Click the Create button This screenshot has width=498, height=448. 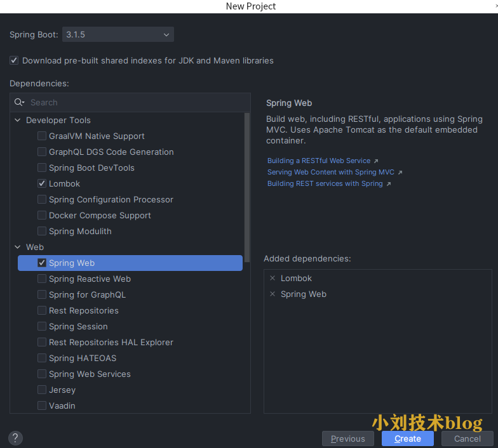click(407, 438)
